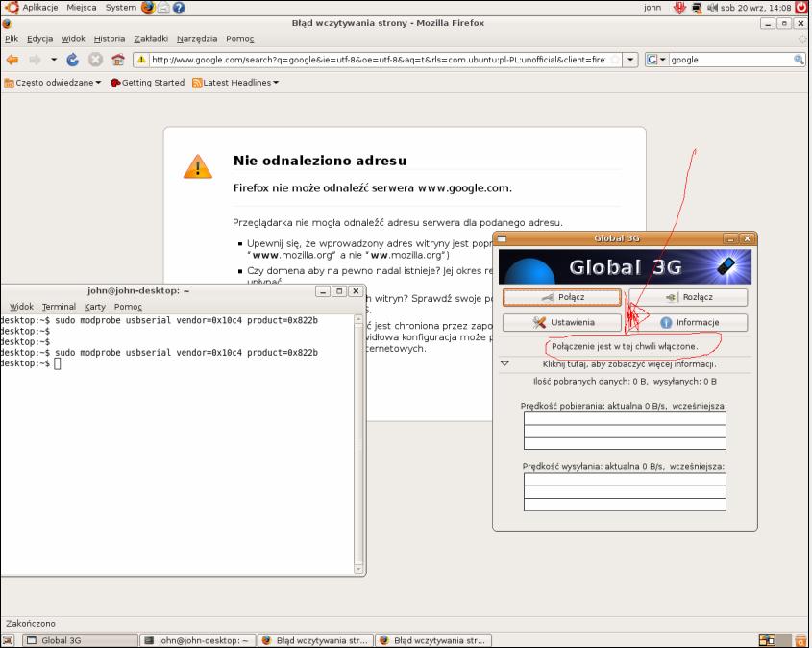Open the back/forward history dropdown arrow
The width and height of the screenshot is (812, 648).
coord(54,60)
